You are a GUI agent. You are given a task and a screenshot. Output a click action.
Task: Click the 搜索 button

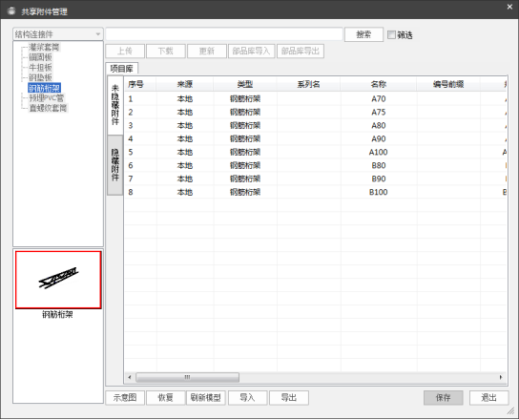(x=363, y=34)
